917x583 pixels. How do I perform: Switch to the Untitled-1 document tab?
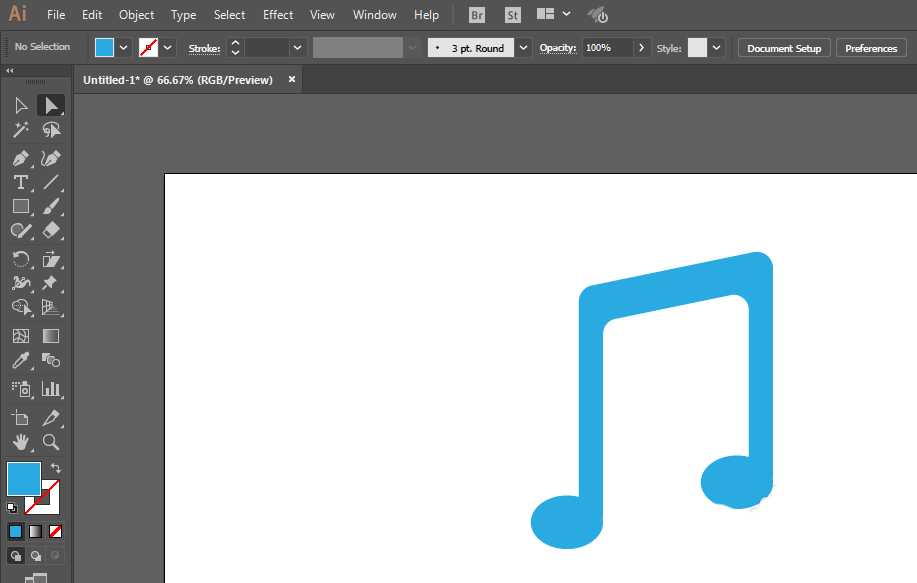(180, 80)
